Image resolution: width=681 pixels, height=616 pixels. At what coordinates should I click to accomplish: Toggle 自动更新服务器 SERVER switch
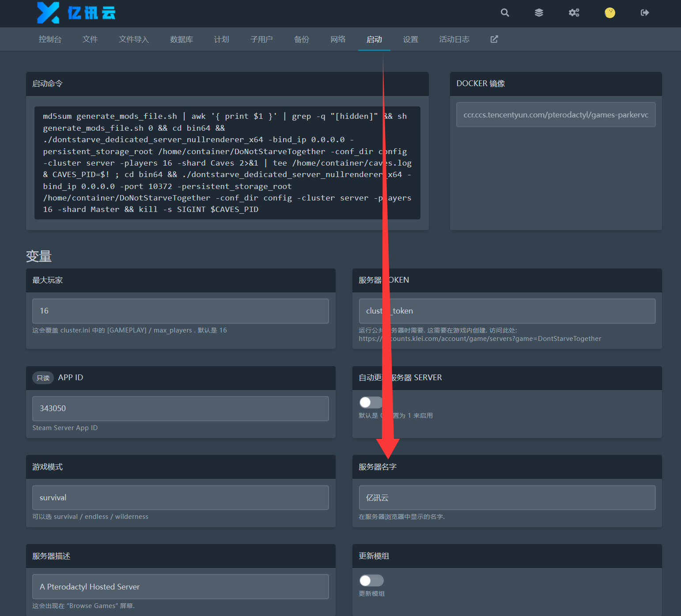pos(371,402)
